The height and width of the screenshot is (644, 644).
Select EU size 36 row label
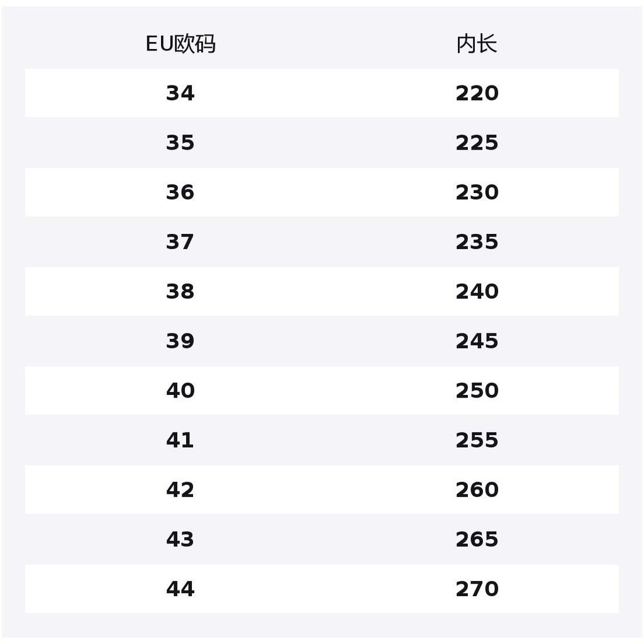point(180,192)
